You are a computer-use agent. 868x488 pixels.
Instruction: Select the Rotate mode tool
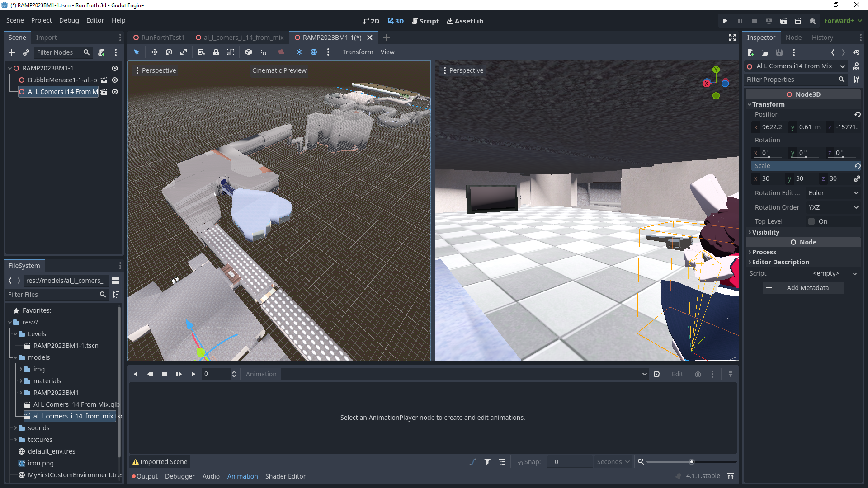tap(169, 52)
